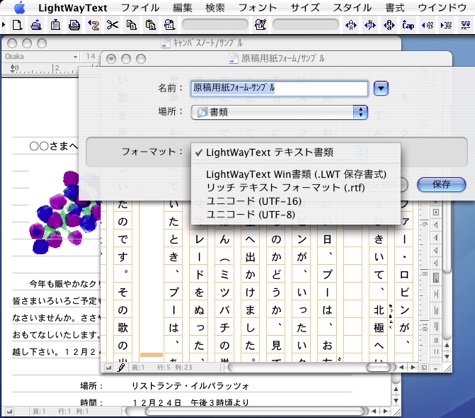Click the New Document toolbar icon
The width and height of the screenshot is (475, 418).
click(17, 25)
